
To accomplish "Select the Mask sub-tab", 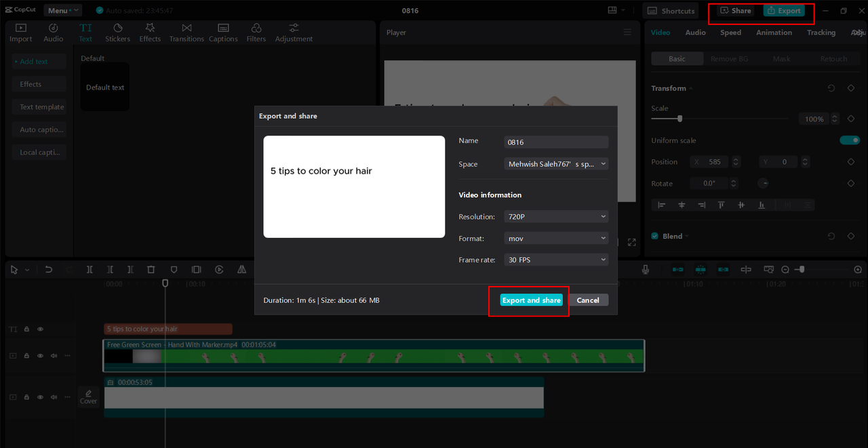I will [x=781, y=59].
